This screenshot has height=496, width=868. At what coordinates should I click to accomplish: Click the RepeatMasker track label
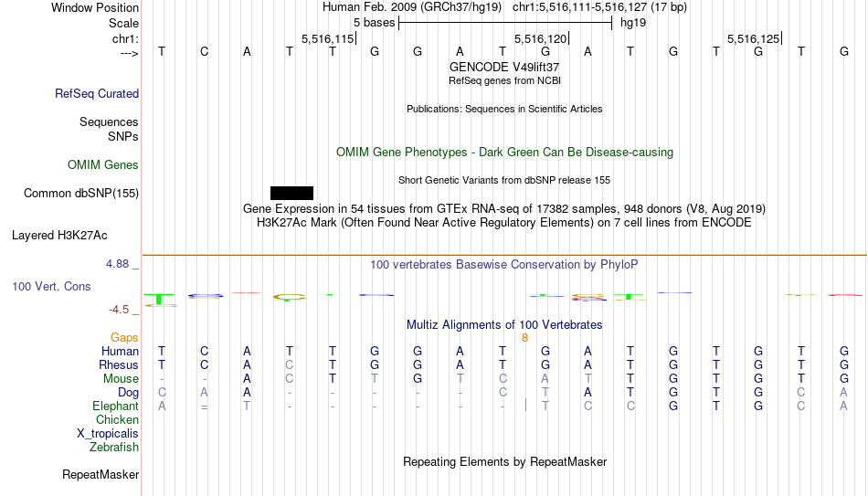(101, 474)
